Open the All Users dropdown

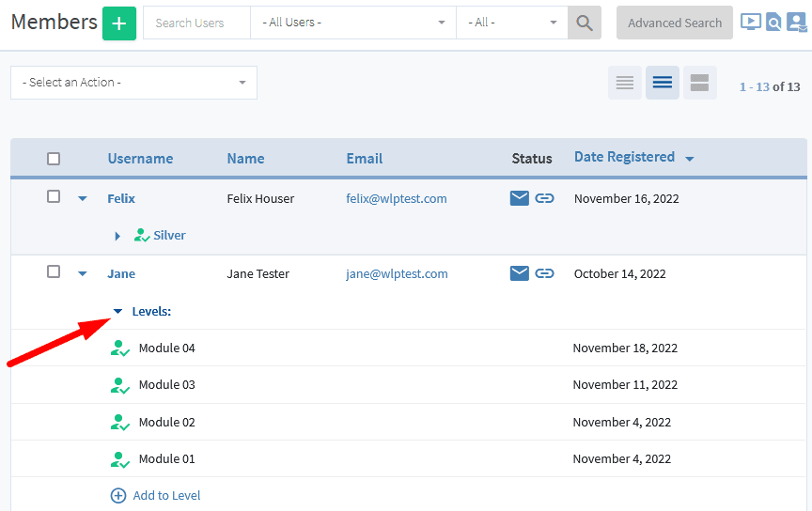[x=353, y=23]
